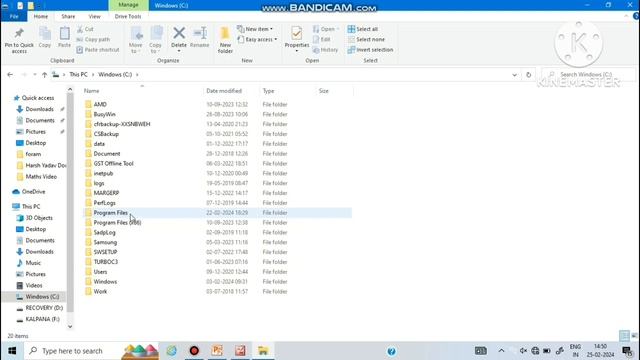Screen dimensions: 640x360
Task: Open the Move to dropdown
Action: click(x=136, y=40)
